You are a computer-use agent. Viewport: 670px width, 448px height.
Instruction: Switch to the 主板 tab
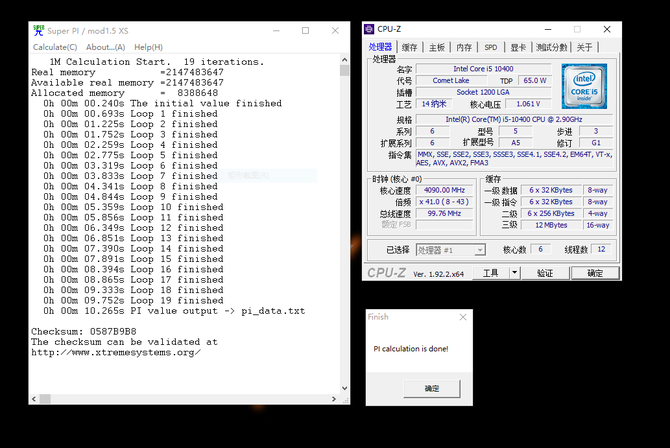[437, 47]
